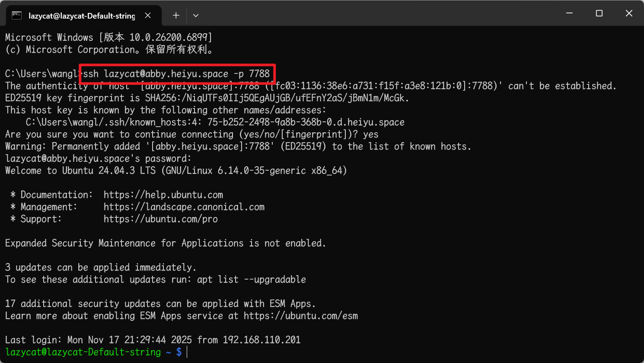Screen dimensions: 644x363
Task: Click the 'lazycat@abby.heiyu.space's password:' line
Action: pyautogui.click(x=98, y=159)
